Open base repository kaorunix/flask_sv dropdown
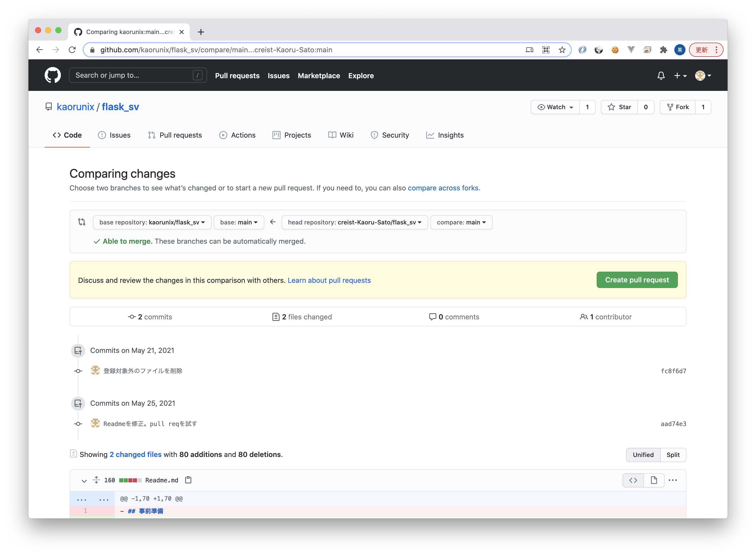The width and height of the screenshot is (756, 556). point(152,222)
